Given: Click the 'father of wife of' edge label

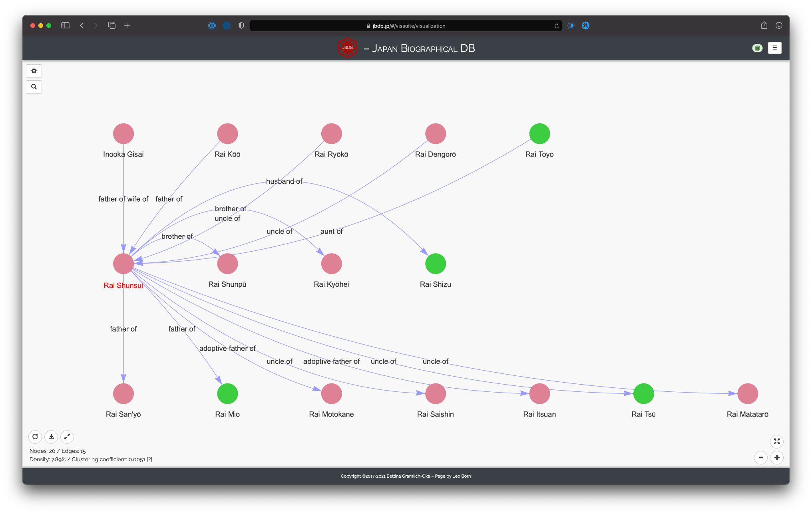Looking at the screenshot, I should tap(123, 199).
